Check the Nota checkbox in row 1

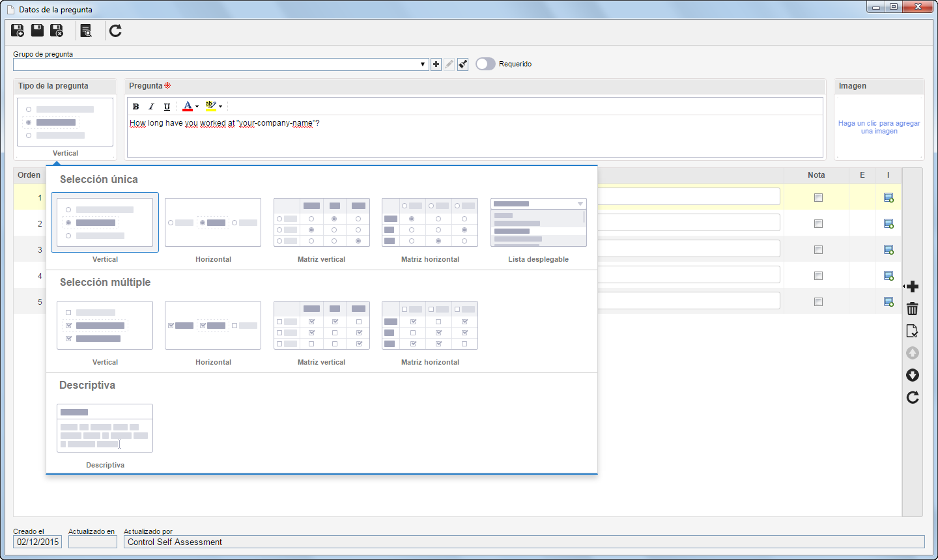tap(818, 197)
